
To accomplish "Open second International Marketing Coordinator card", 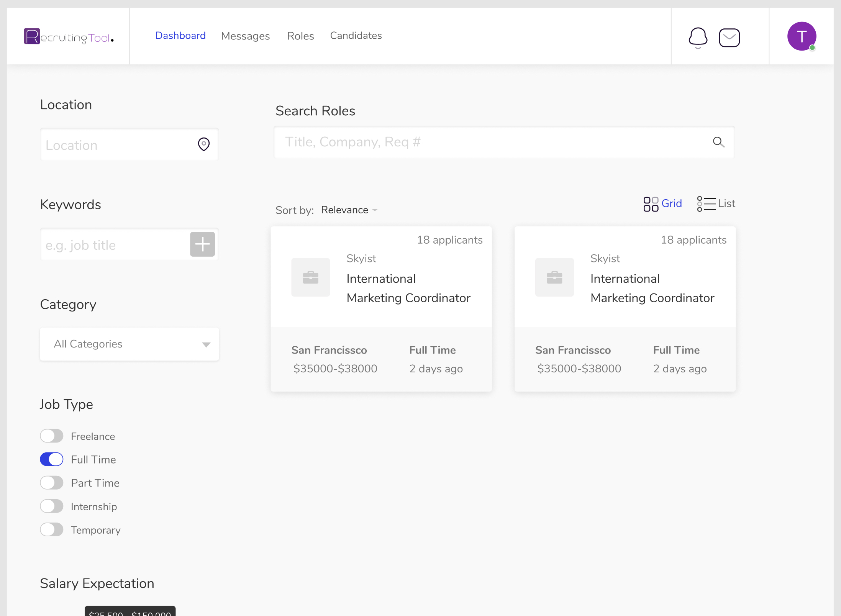I will coord(652,288).
